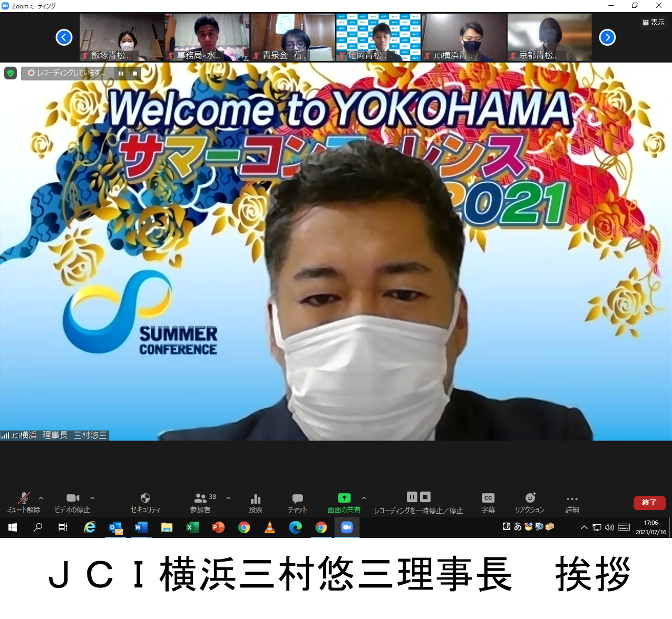The image size is (672, 619).
Task: Open the 投票 polls icon
Action: point(256,502)
